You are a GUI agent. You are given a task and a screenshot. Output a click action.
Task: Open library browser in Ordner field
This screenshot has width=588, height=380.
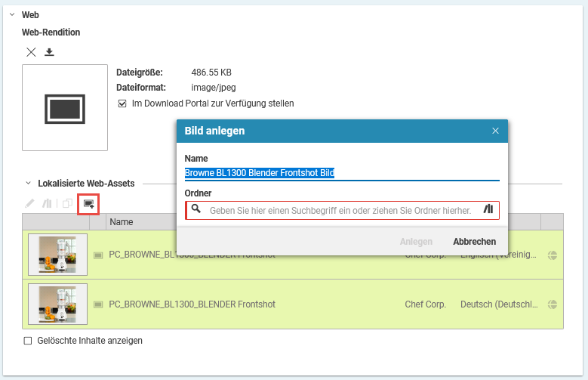point(488,209)
